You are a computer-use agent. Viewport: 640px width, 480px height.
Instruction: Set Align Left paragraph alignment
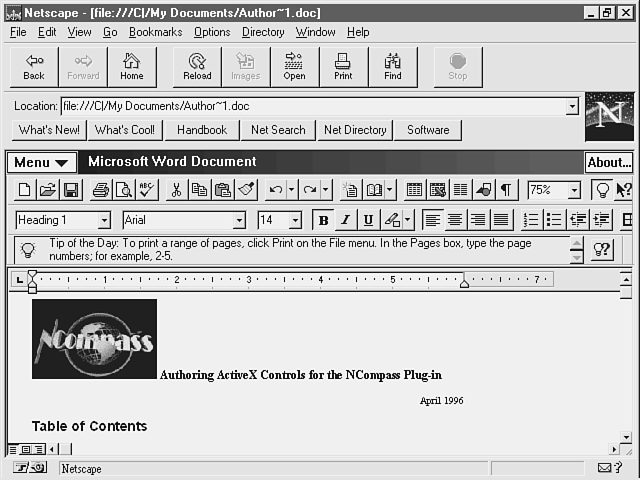(x=433, y=220)
